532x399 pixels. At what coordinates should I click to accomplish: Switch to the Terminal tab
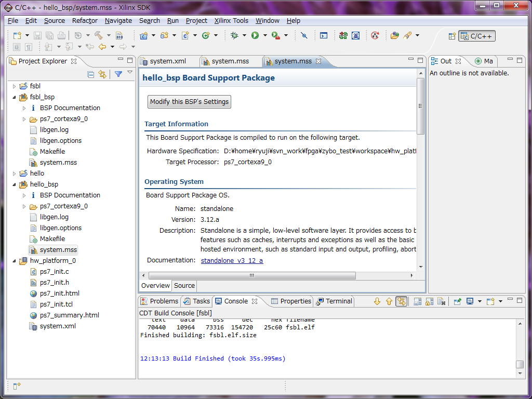tap(335, 301)
